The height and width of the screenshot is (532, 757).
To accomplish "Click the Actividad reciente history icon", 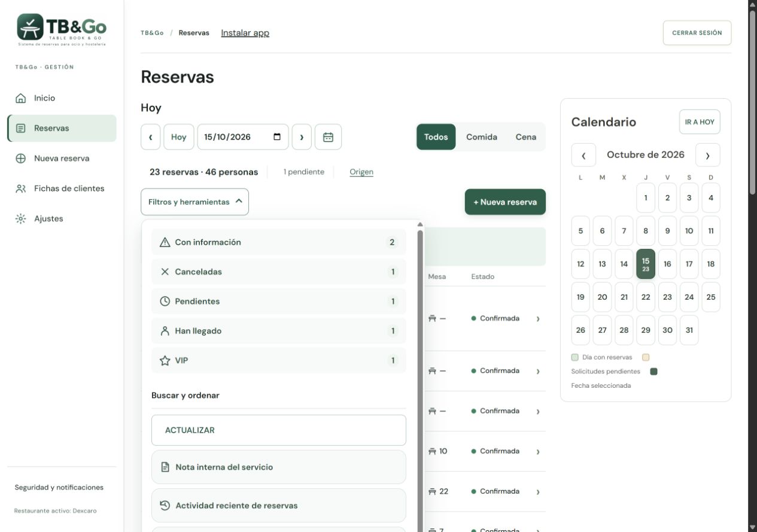I will pos(165,506).
